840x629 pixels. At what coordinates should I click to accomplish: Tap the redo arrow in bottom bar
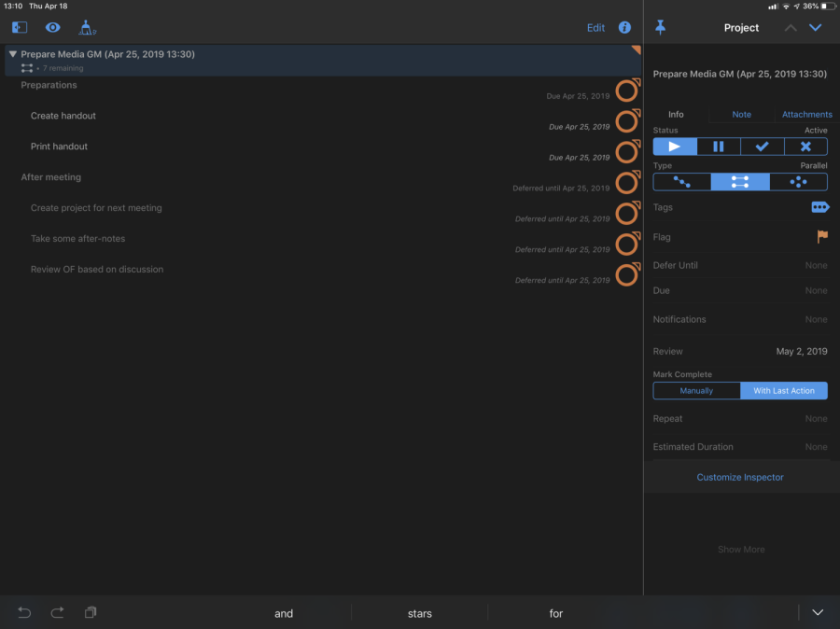tap(57, 612)
